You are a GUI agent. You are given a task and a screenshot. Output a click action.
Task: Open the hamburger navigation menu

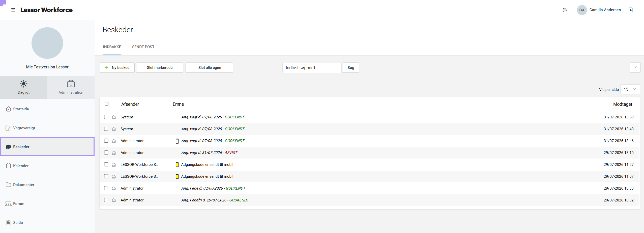tap(13, 10)
